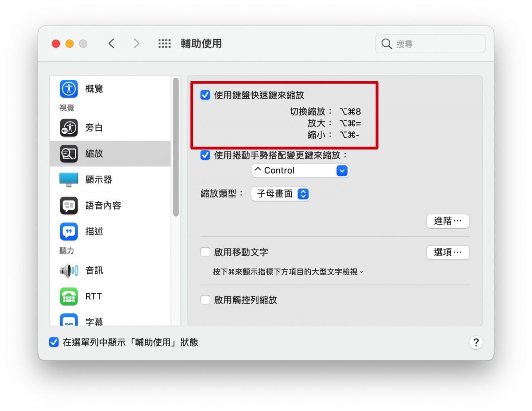Select the 語音內容 spoken content icon
This screenshot has width=532, height=411.
coord(69,205)
